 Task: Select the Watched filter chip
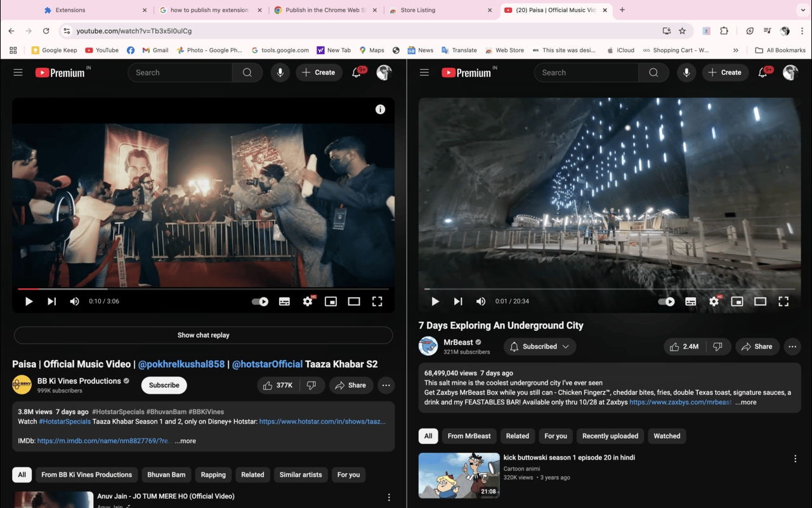tap(667, 436)
